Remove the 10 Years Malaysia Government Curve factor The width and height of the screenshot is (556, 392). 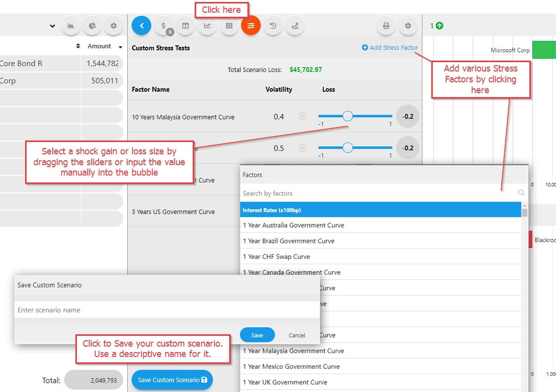click(303, 117)
